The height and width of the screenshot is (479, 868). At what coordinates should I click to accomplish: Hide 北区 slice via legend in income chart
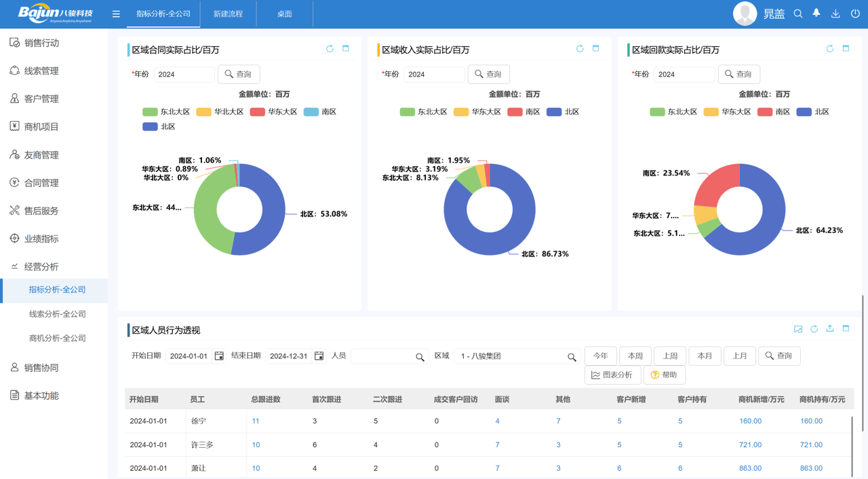pyautogui.click(x=566, y=112)
